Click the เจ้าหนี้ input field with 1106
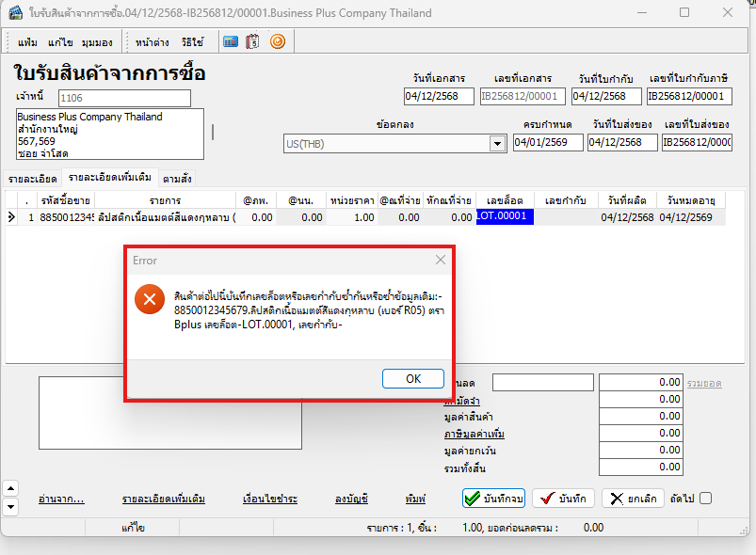The image size is (756, 555). 123,98
